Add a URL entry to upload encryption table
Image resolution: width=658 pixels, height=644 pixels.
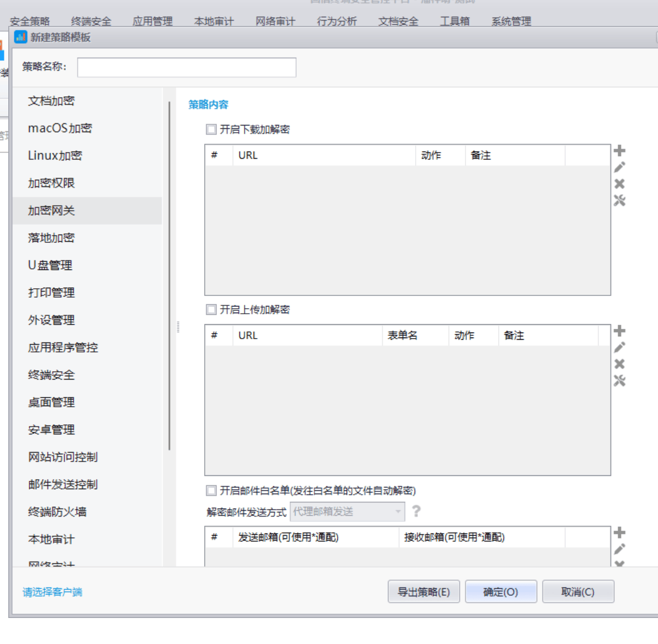620,330
